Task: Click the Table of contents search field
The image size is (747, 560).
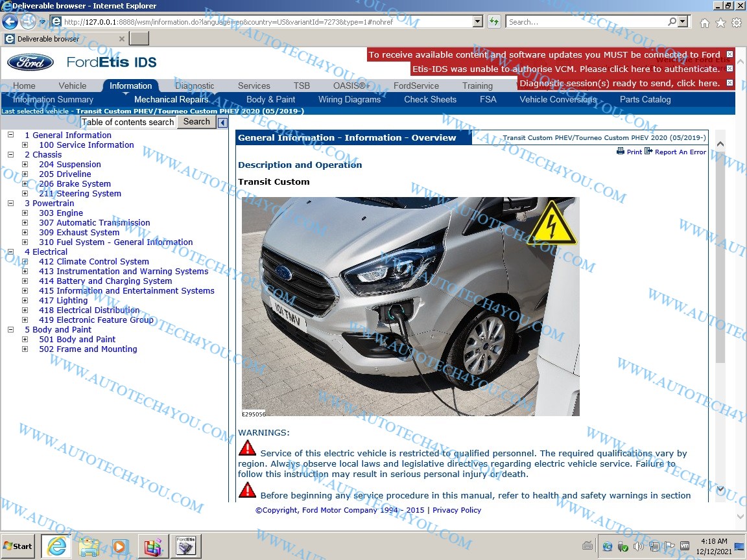Action: [x=128, y=122]
